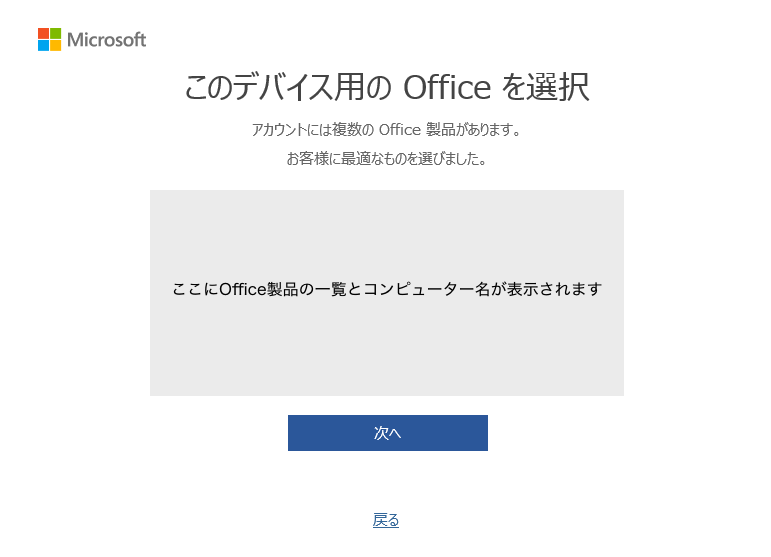Viewport: 771px width, 557px height.
Task: Click the このデバイス用の part of the heading
Action: 288,88
